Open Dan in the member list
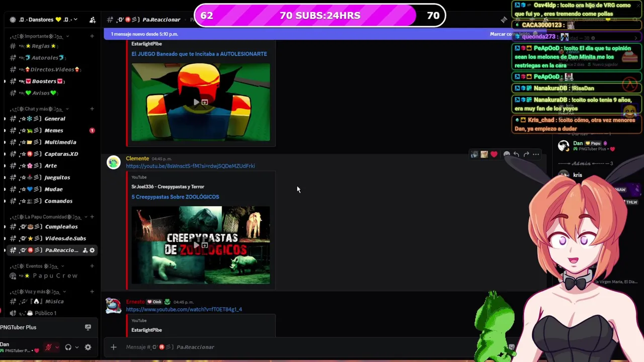The height and width of the screenshot is (362, 644). coord(586,146)
